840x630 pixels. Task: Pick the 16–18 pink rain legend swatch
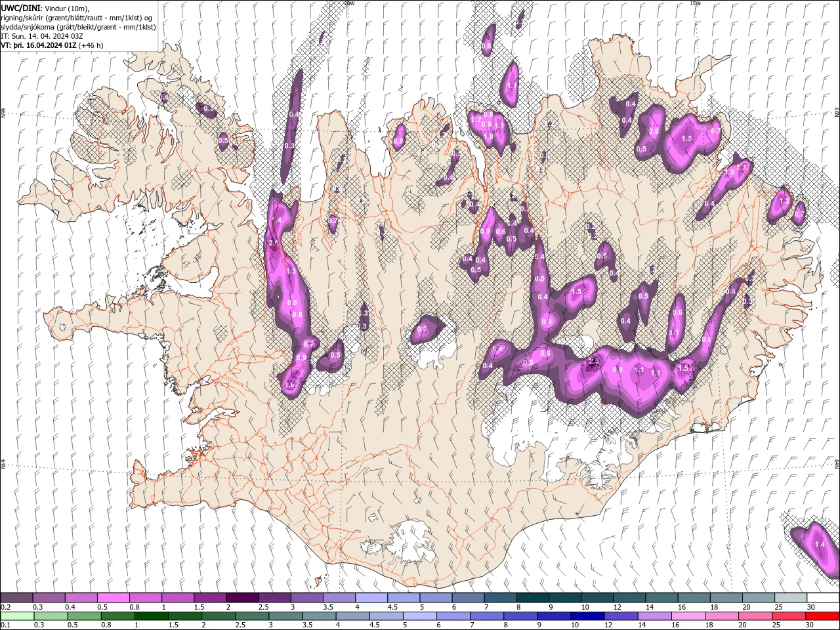click(687, 616)
